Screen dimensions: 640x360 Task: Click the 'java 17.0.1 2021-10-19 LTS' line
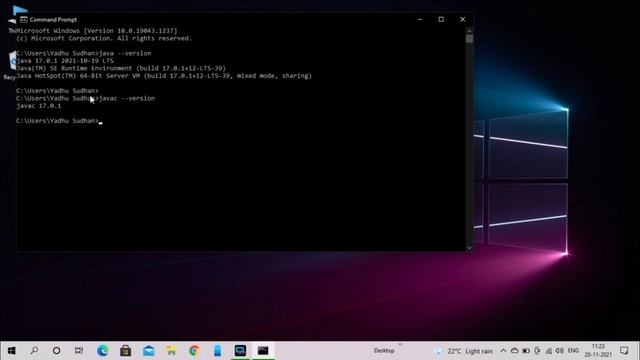(65, 61)
